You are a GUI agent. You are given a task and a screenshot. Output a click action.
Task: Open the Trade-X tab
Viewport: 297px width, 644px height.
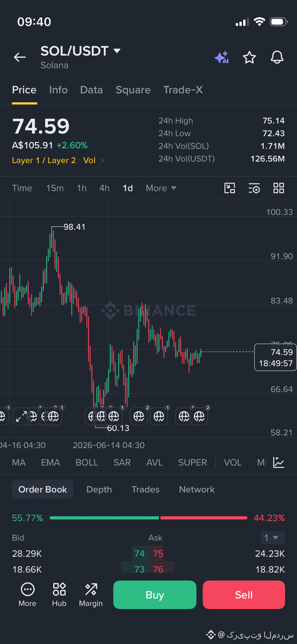(x=183, y=90)
